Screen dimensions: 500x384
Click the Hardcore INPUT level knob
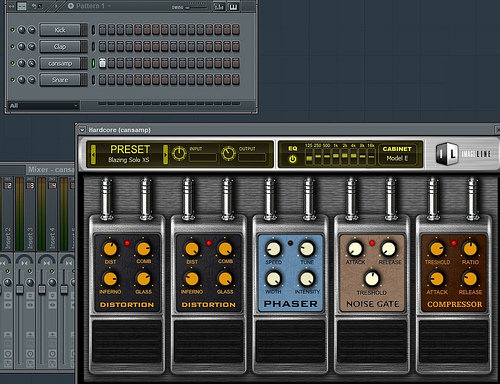179,153
